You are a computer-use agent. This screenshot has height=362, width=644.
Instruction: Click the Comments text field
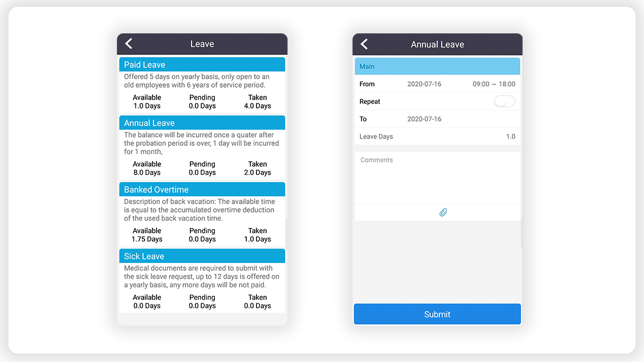click(437, 178)
